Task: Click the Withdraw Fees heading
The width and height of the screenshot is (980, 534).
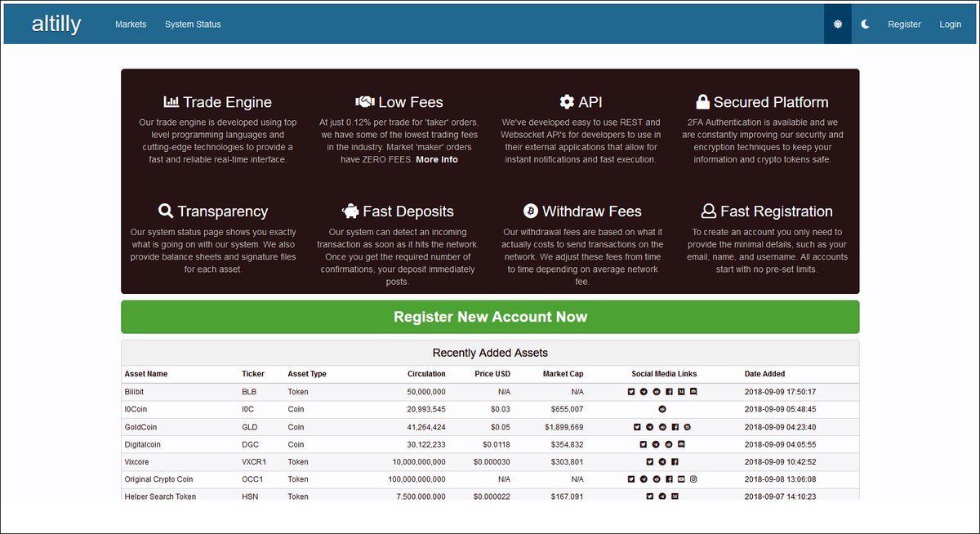Action: click(x=582, y=211)
